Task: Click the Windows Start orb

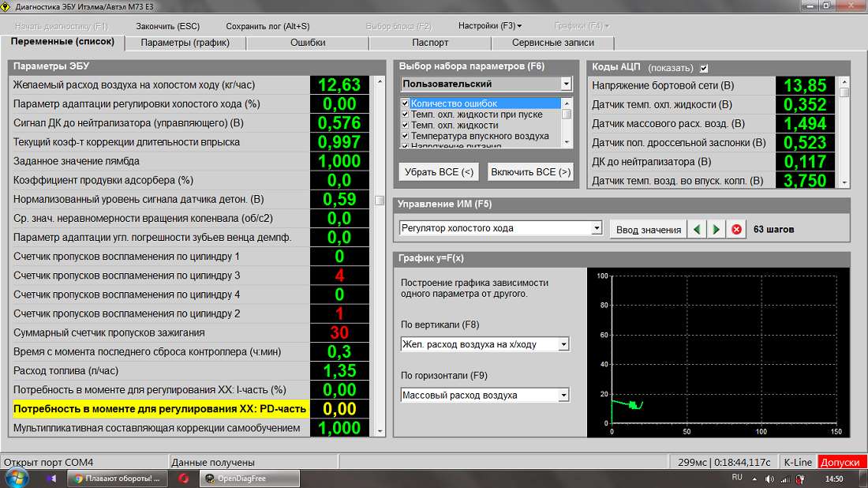Action: 17,478
